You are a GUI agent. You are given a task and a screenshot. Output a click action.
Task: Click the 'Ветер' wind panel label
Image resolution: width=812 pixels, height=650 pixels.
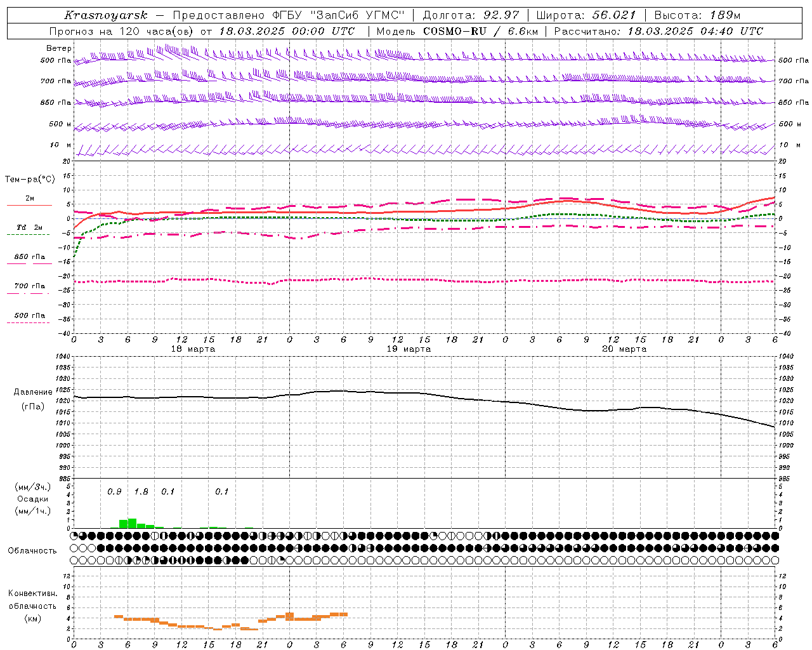[59, 48]
